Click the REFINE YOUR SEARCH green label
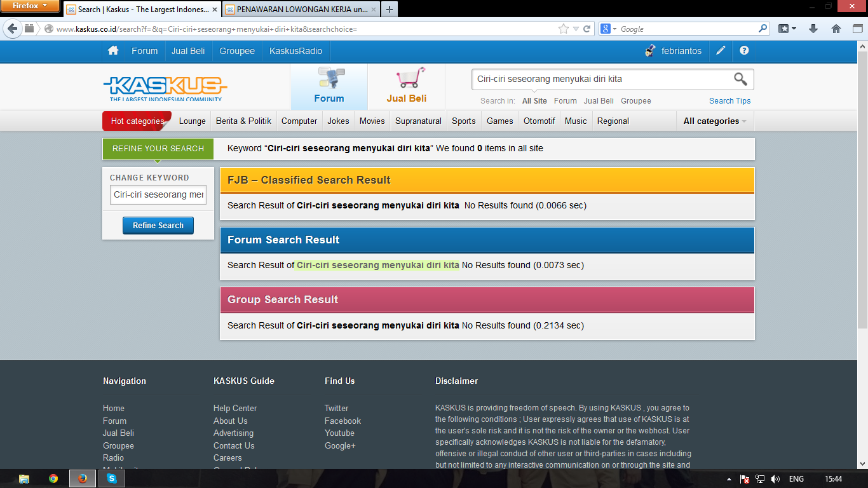The height and width of the screenshot is (488, 868). (158, 149)
